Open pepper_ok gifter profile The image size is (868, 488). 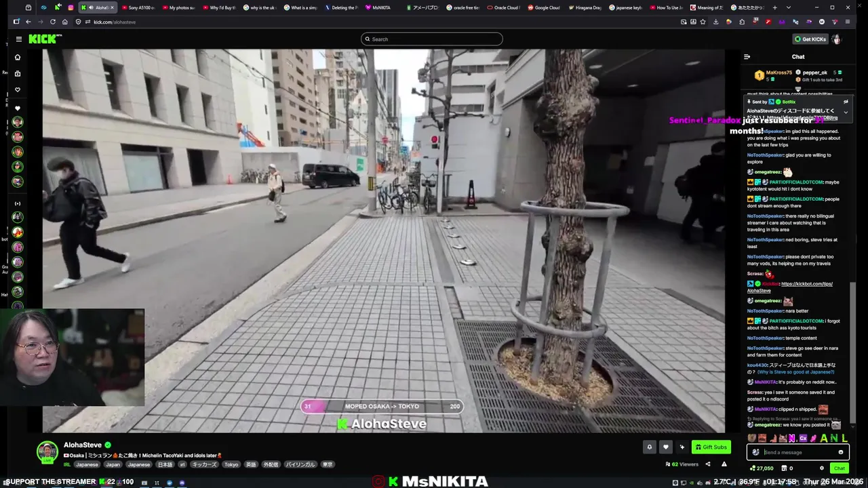point(814,73)
